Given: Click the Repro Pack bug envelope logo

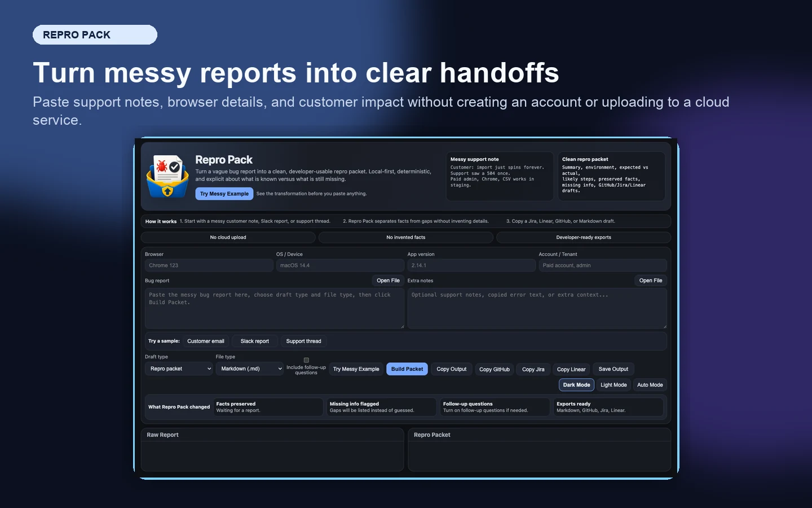Looking at the screenshot, I should 167,176.
